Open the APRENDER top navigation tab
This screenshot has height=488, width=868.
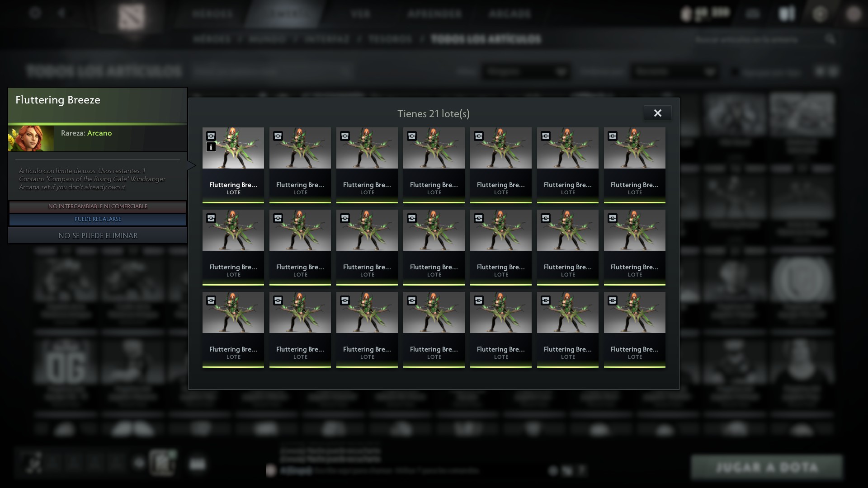[434, 14]
